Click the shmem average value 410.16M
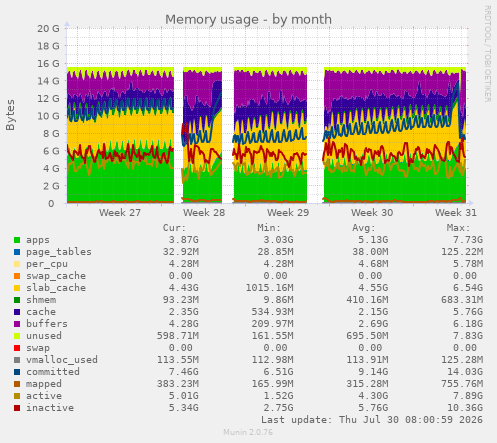 click(367, 300)
